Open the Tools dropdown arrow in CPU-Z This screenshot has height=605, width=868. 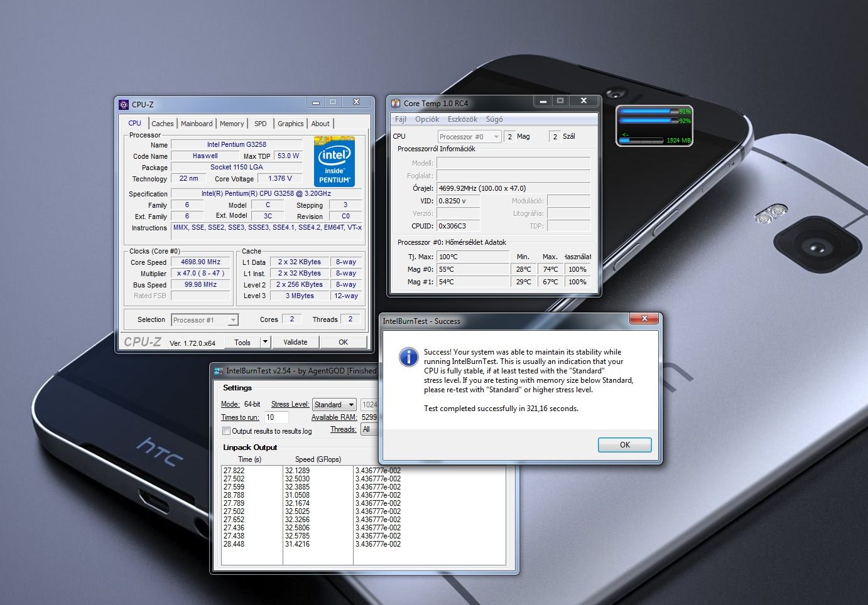click(266, 342)
